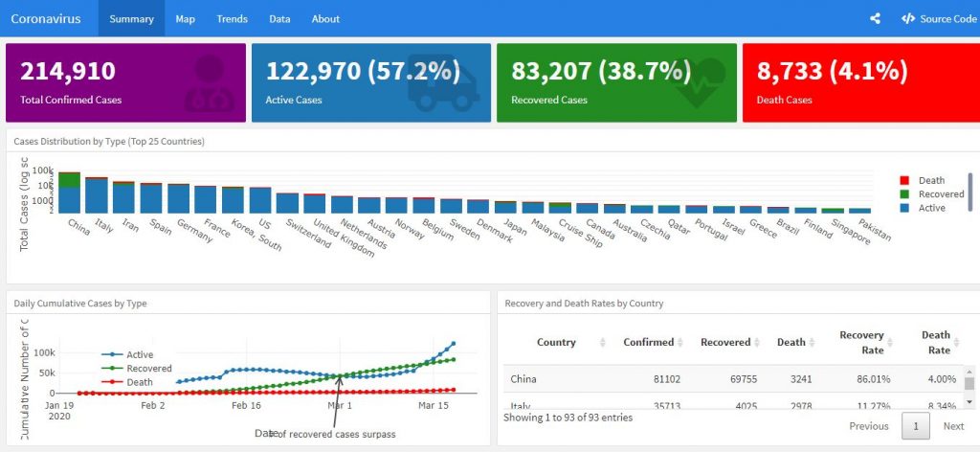The height and width of the screenshot is (452, 980).
Task: Sort table by Recovered column arrows
Action: (x=757, y=343)
